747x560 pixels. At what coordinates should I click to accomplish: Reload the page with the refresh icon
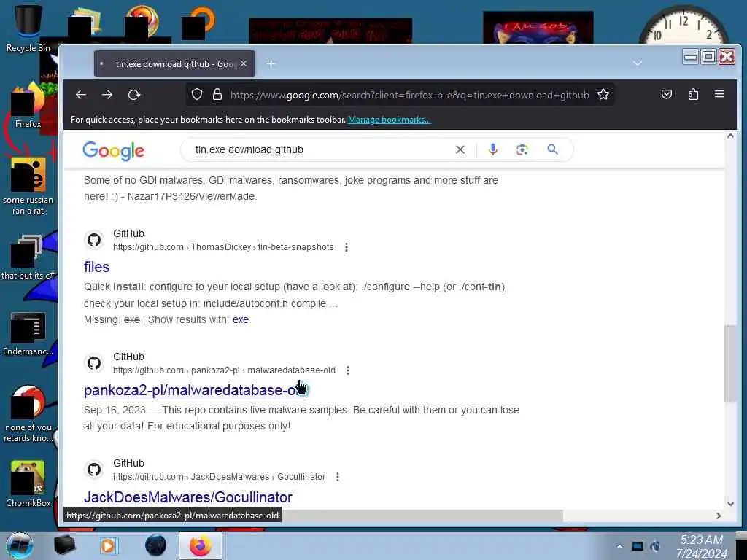point(134,95)
